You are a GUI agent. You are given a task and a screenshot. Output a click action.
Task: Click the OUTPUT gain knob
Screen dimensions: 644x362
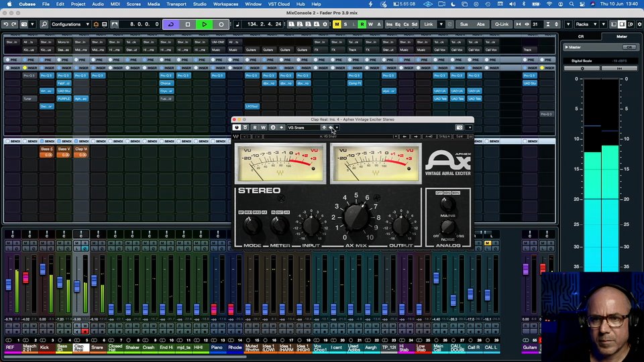[x=401, y=225]
